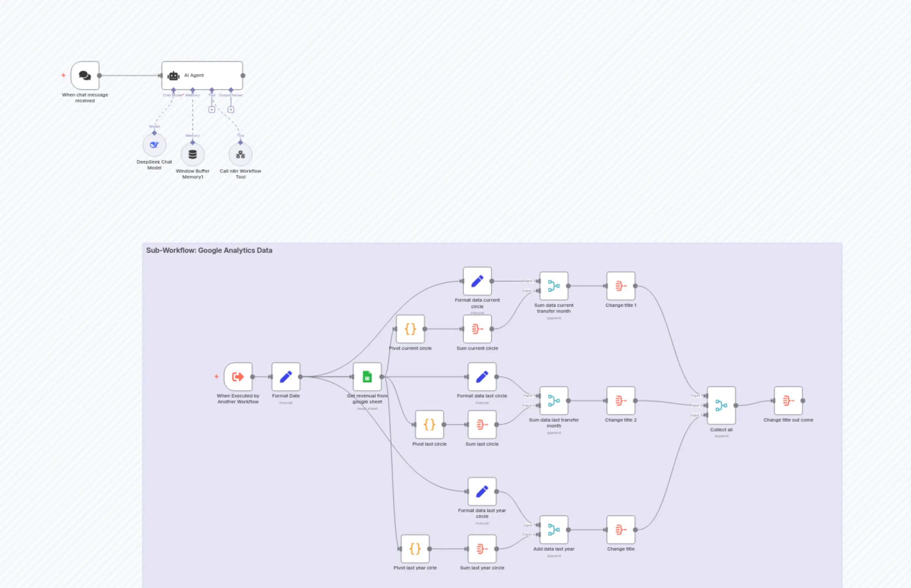Screen dimensions: 911x588
Task: Open the Google Sheets revenue node
Action: (x=367, y=377)
